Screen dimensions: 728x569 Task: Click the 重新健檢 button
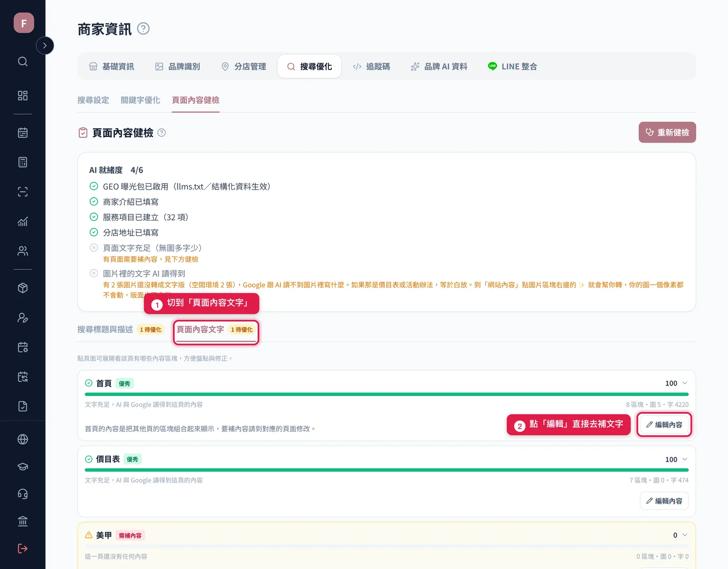click(667, 132)
